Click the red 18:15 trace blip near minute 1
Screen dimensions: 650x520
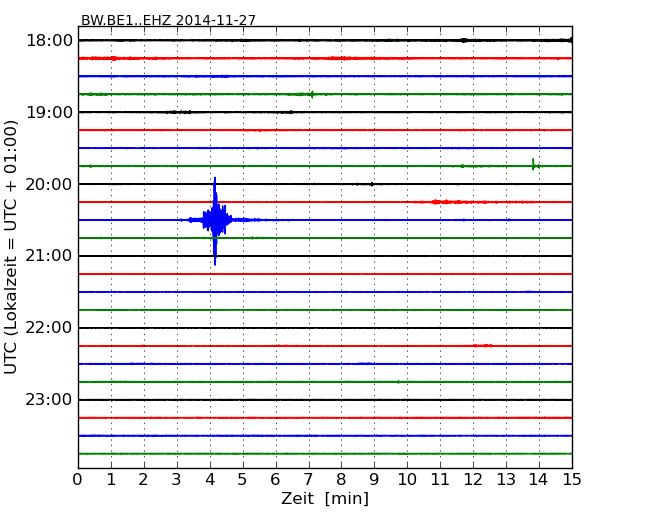point(114,58)
